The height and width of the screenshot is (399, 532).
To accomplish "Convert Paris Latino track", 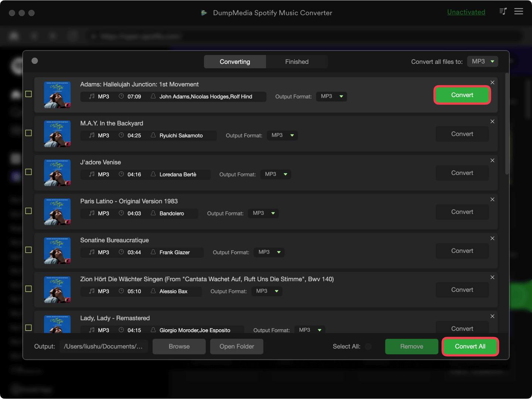I will [462, 212].
